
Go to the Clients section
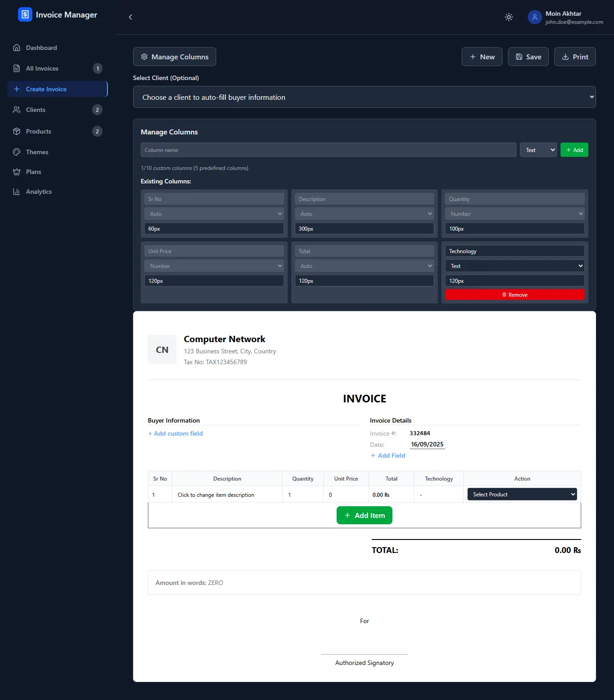(36, 110)
